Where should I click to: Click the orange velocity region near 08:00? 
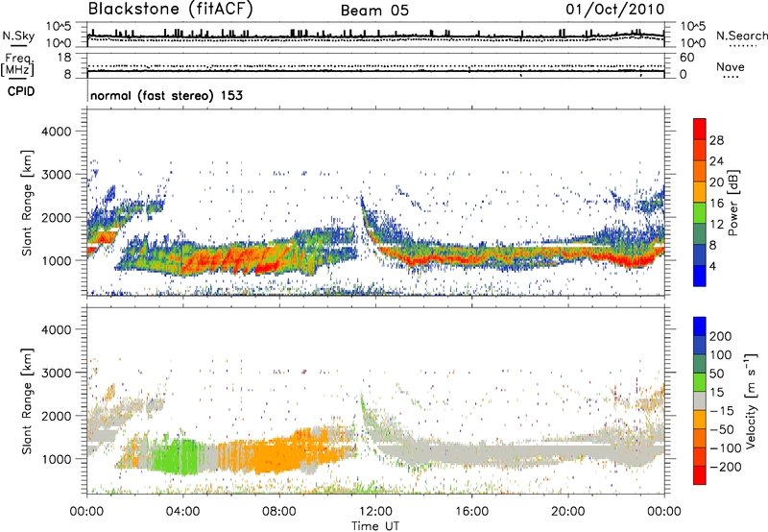pyautogui.click(x=279, y=453)
